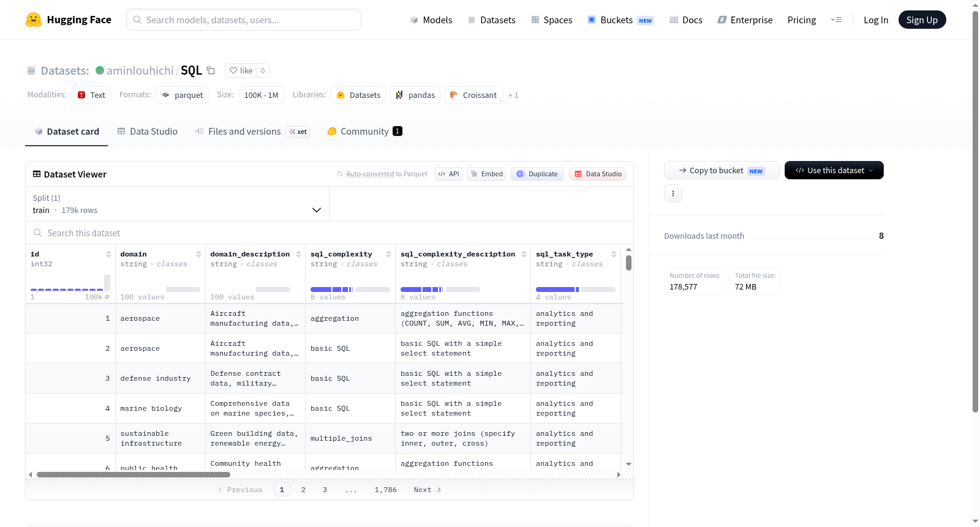Image resolution: width=980 pixels, height=527 pixels.
Task: Copy to bucket
Action: [722, 170]
